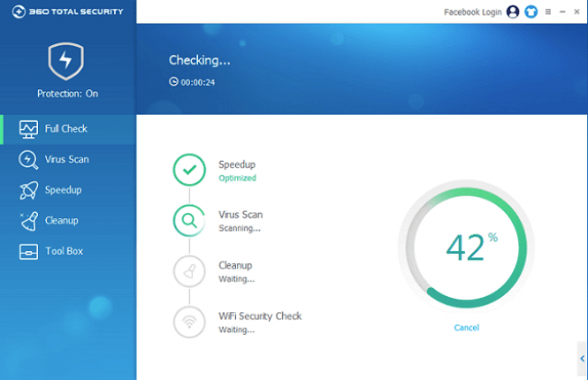Open the Full Check tab

pyautogui.click(x=68, y=129)
